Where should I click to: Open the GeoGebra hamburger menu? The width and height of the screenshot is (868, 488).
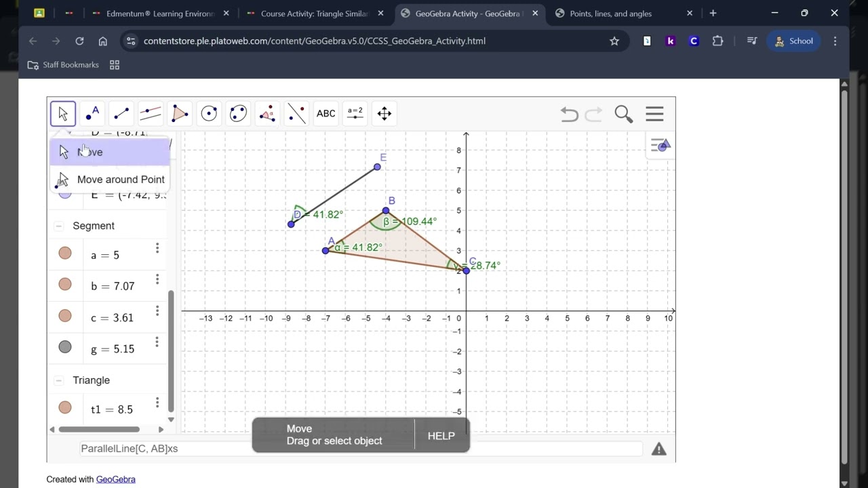654,114
